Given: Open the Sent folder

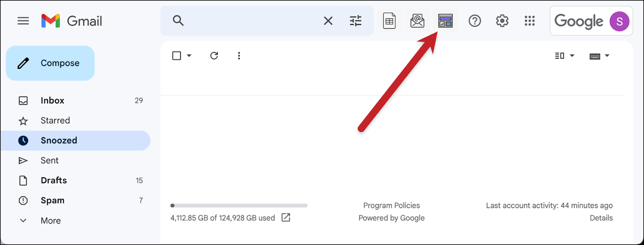Looking at the screenshot, I should tap(76, 161).
